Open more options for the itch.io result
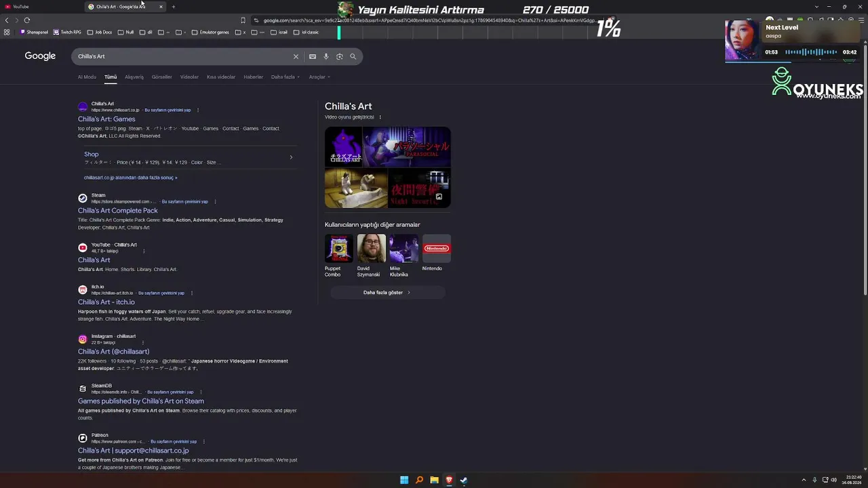This screenshot has height=488, width=868. point(192,293)
